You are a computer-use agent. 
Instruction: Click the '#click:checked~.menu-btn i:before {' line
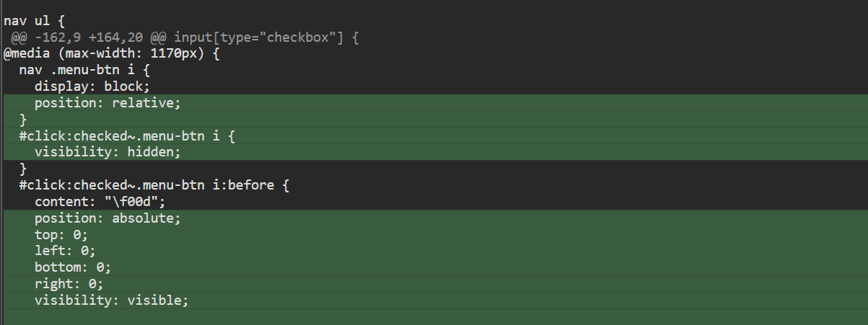point(154,185)
